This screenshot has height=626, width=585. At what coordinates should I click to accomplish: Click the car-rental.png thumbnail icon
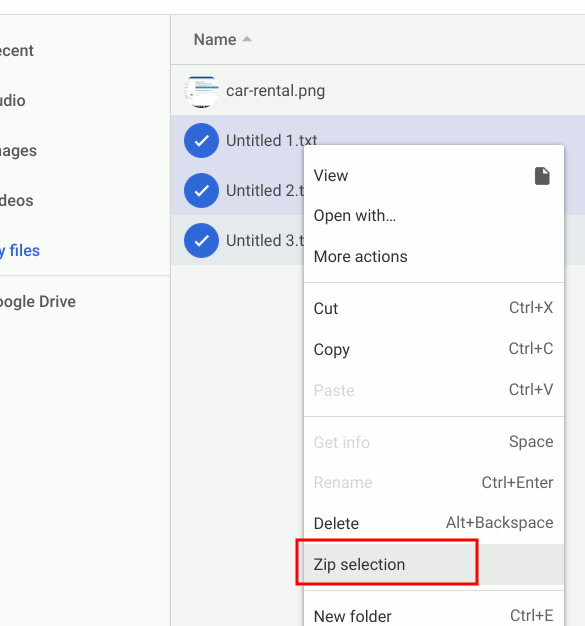pyautogui.click(x=201, y=91)
